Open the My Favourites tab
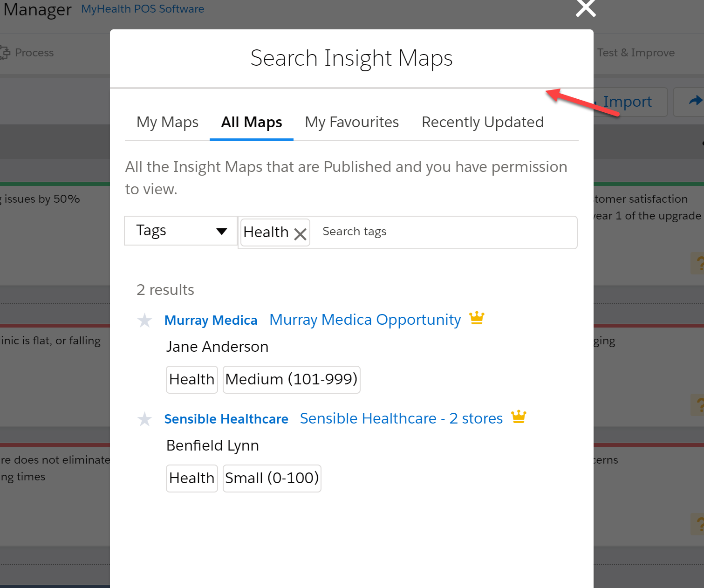This screenshot has height=588, width=704. pos(352,122)
